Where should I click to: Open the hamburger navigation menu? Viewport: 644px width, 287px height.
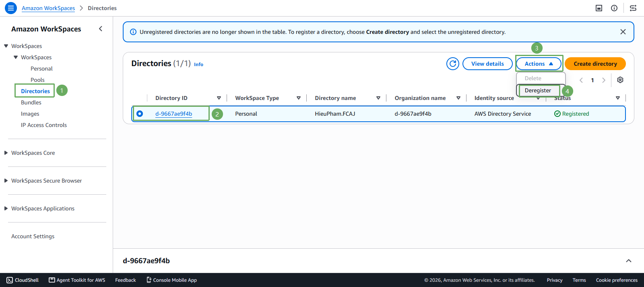(x=11, y=8)
